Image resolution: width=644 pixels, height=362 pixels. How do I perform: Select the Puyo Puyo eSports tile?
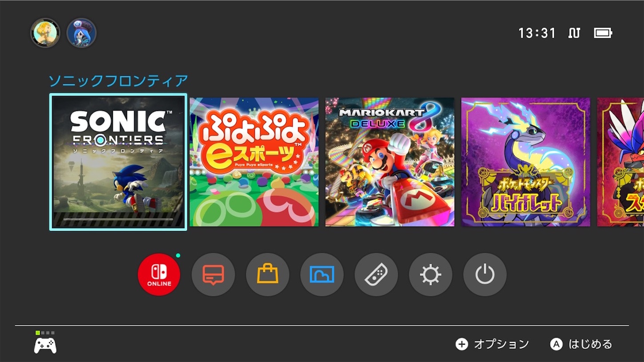(254, 162)
